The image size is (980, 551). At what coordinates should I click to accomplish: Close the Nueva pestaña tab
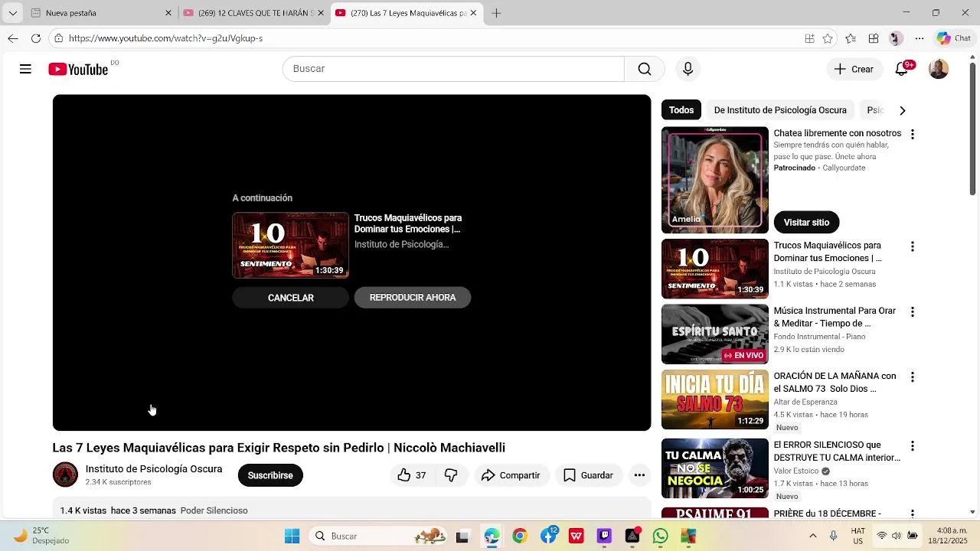(x=168, y=13)
